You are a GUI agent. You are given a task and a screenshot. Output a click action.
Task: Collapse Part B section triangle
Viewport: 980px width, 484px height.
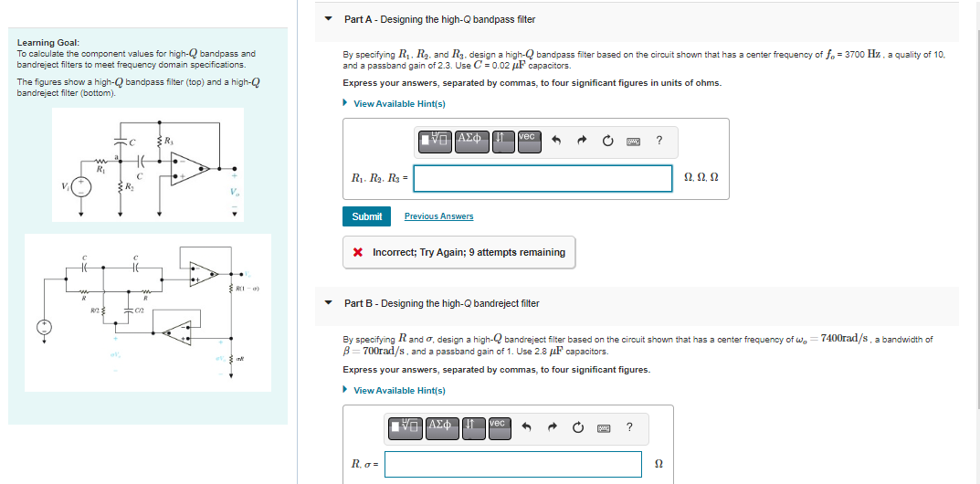[x=329, y=303]
